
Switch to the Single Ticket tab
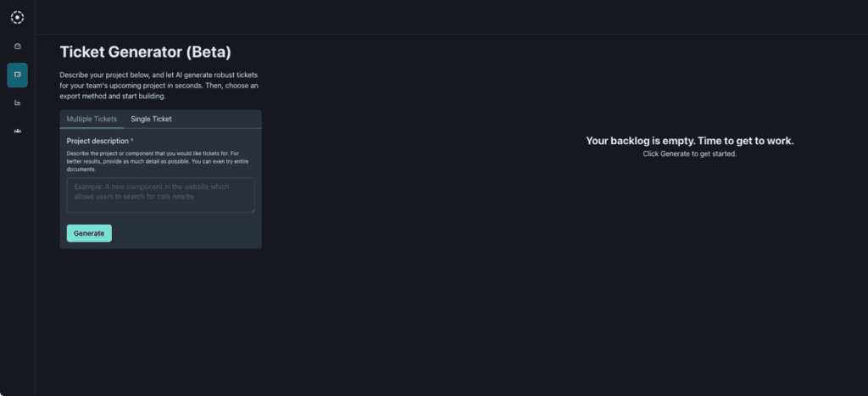click(151, 119)
